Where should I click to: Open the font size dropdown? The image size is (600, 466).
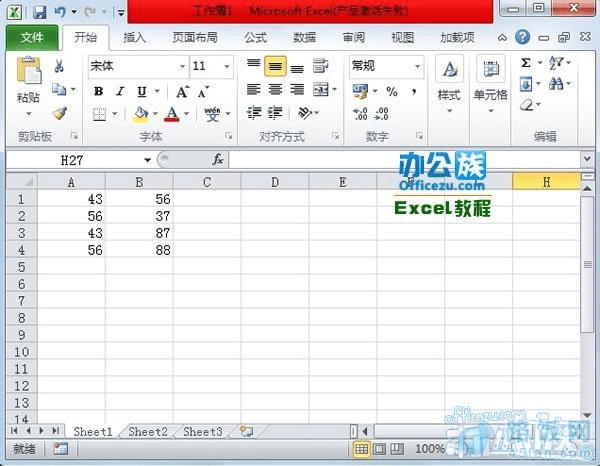coord(227,67)
